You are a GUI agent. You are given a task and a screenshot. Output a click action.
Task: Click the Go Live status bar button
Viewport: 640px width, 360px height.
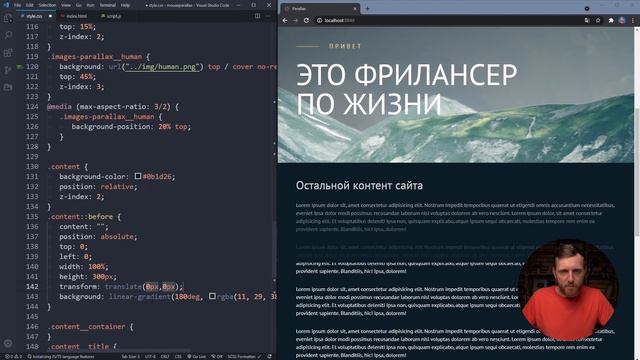pyautogui.click(x=197, y=356)
